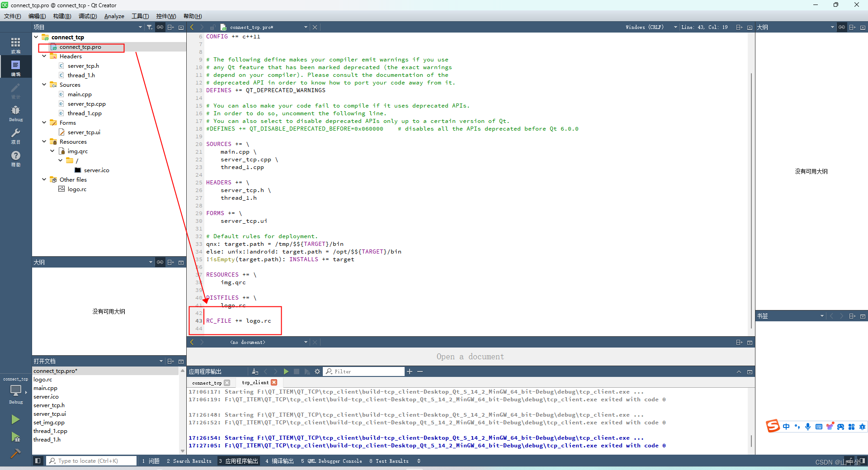Open set_img.cpp from the open documents list

coord(49,422)
